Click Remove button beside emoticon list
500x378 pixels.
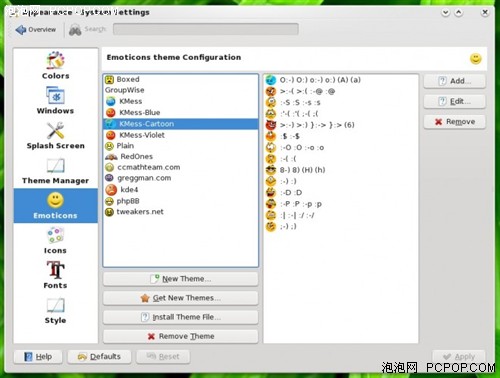point(455,122)
